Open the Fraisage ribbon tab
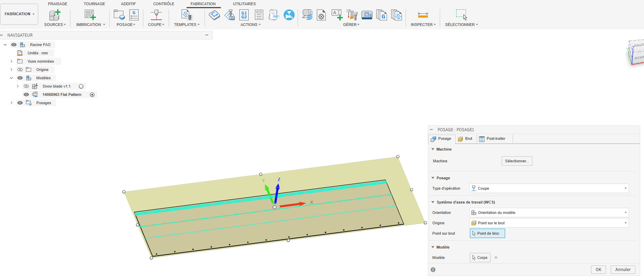 [57, 4]
